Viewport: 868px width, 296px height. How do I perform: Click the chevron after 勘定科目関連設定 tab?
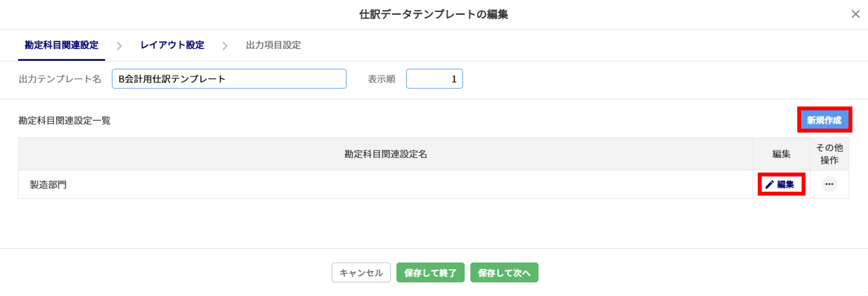click(119, 46)
